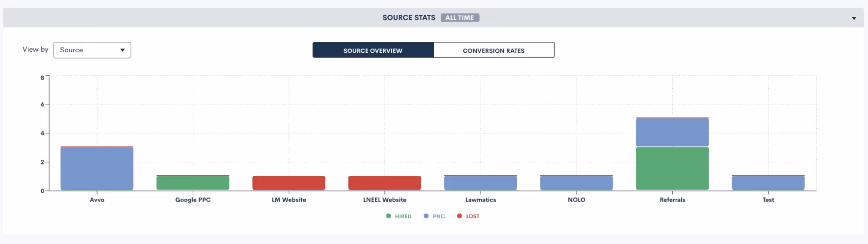Select the Avvo blue PNC bar
The image size is (868, 244).
(97, 168)
